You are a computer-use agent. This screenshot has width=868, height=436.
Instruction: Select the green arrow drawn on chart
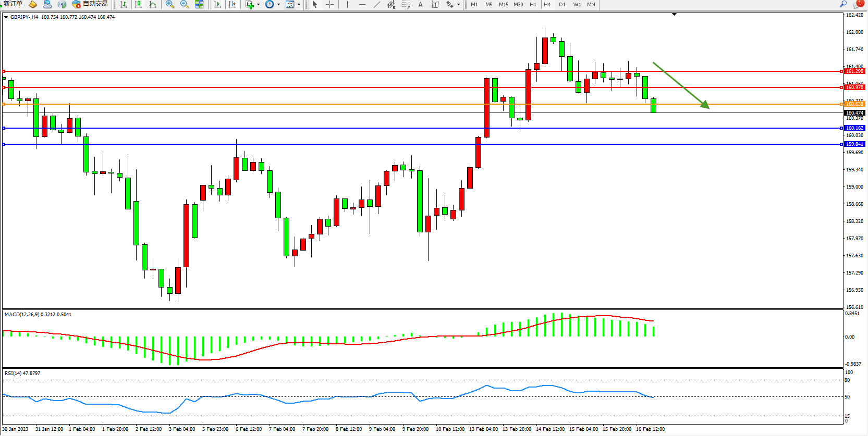click(681, 85)
